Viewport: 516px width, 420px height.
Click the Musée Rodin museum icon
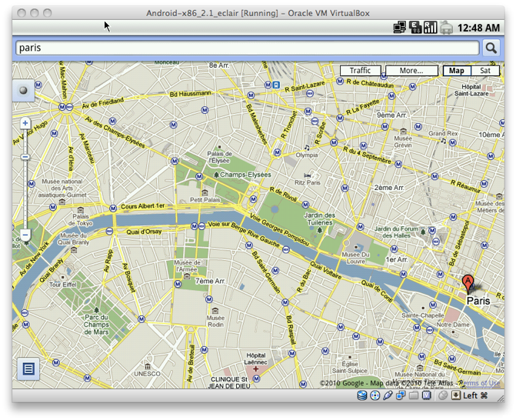(x=215, y=311)
